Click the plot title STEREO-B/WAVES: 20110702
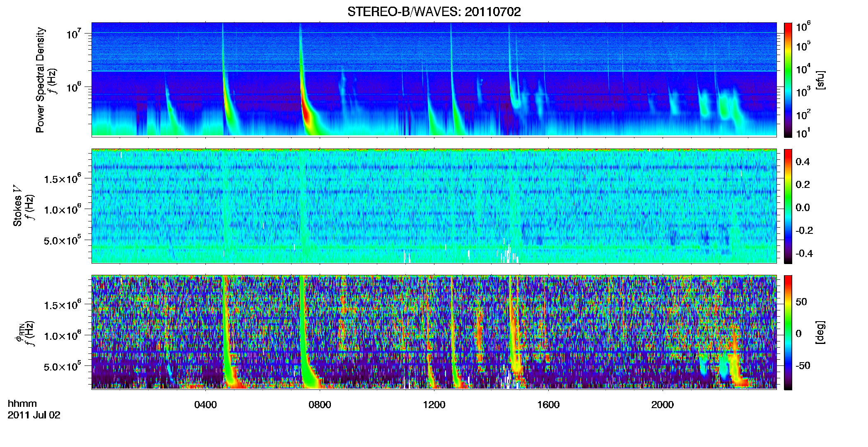This screenshot has width=868, height=447. click(434, 12)
